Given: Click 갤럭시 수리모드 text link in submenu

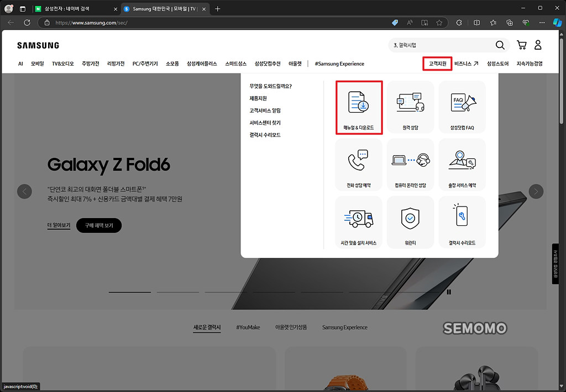Looking at the screenshot, I should coord(265,135).
